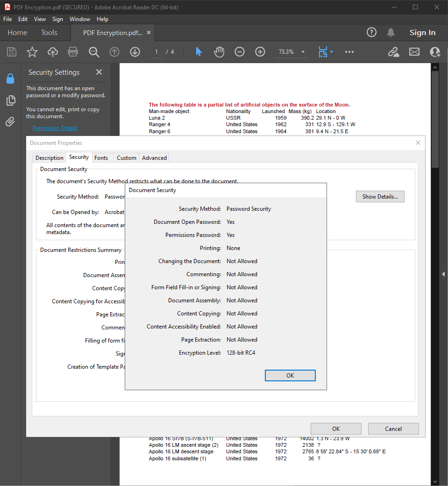Expand the 73.3% zoom level dropdown
Viewport: 448px width, 486px height.
point(303,52)
